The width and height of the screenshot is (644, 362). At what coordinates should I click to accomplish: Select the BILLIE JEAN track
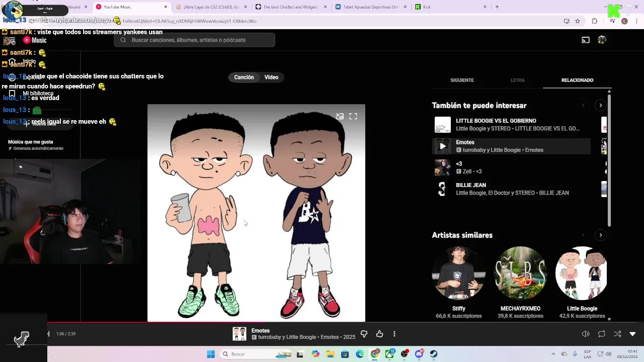[x=512, y=189]
